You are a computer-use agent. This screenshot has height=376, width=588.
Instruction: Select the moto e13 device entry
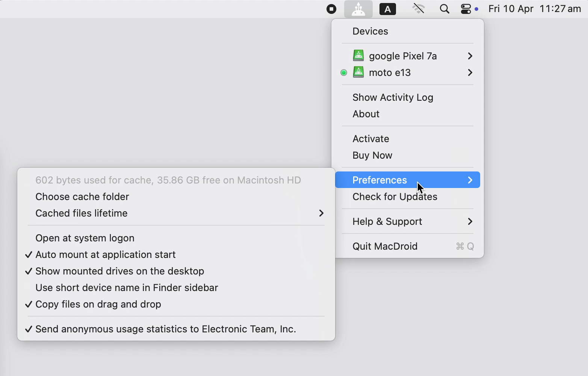[x=408, y=73]
